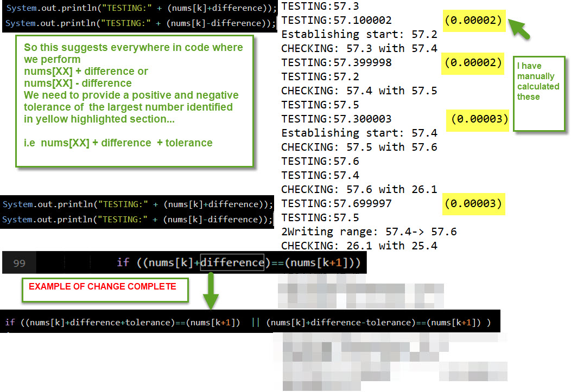Click the topmost yellow-highlighted (0.00002) value
Screen dimensions: 571x392
pyautogui.click(x=473, y=20)
